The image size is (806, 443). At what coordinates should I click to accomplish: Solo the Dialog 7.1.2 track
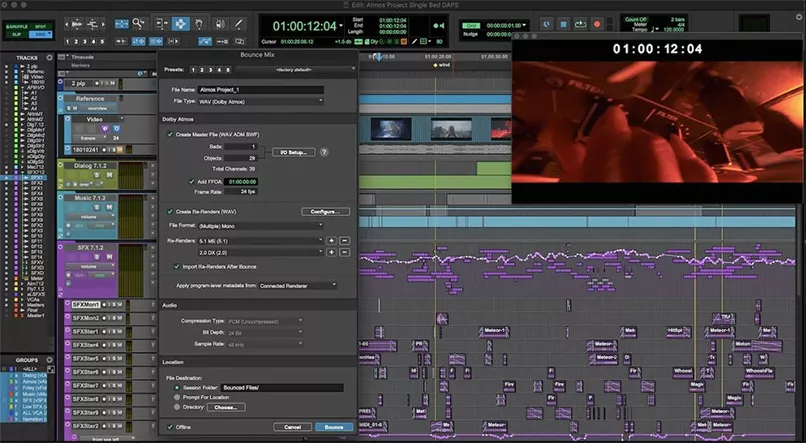97,175
